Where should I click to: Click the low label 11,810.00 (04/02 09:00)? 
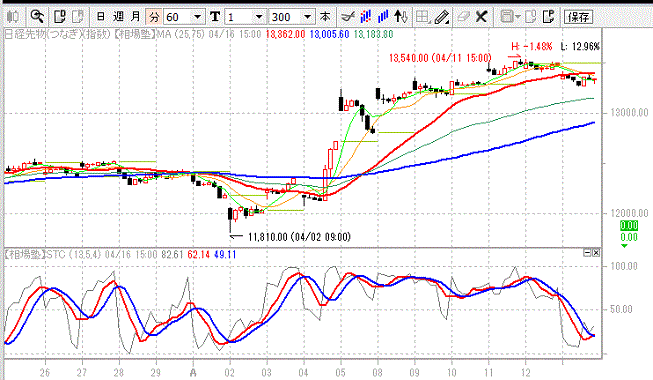click(x=299, y=237)
